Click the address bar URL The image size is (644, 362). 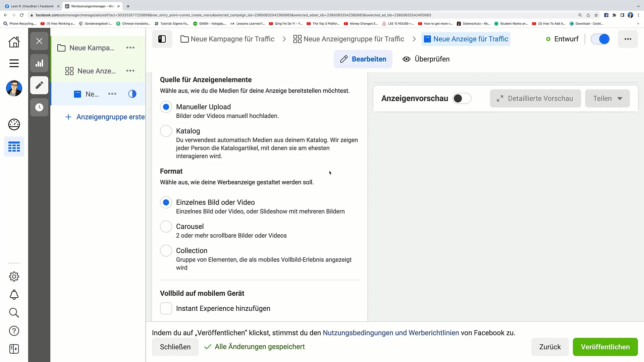(x=233, y=15)
